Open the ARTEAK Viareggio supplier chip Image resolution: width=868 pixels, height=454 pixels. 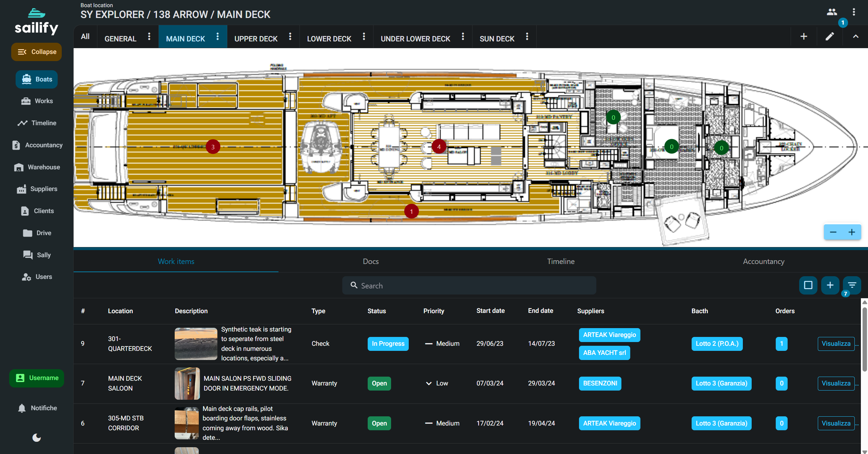coord(609,335)
